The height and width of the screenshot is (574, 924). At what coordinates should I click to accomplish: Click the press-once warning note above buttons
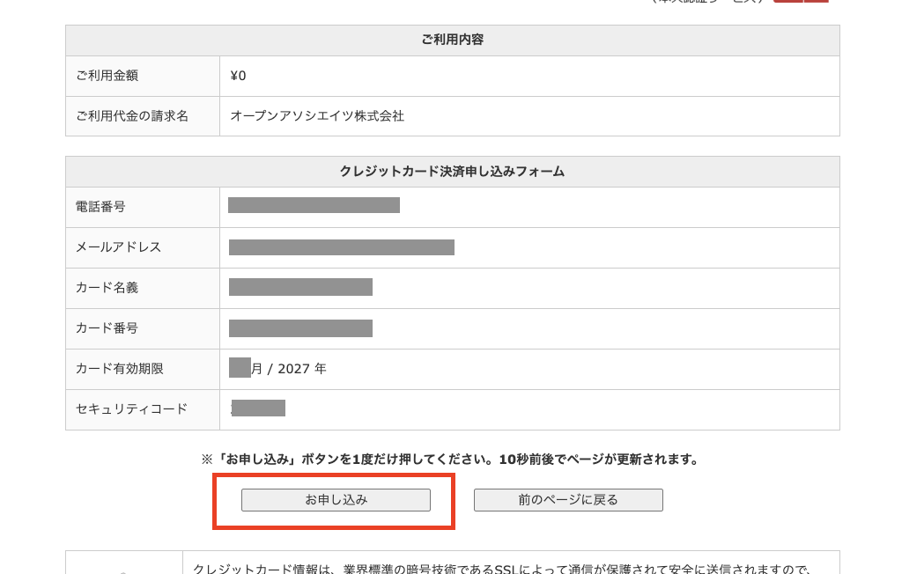(x=451, y=459)
